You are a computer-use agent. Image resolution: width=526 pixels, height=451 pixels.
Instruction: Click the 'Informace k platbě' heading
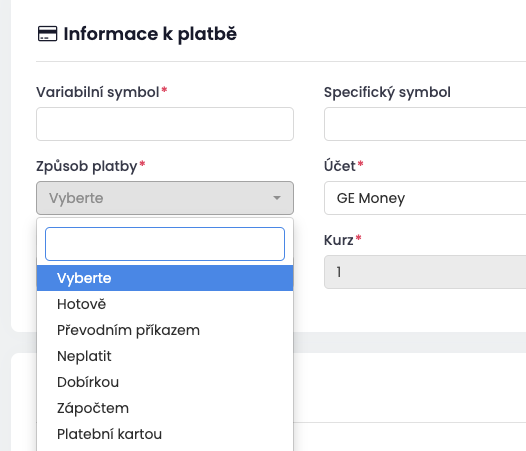pyautogui.click(x=150, y=34)
